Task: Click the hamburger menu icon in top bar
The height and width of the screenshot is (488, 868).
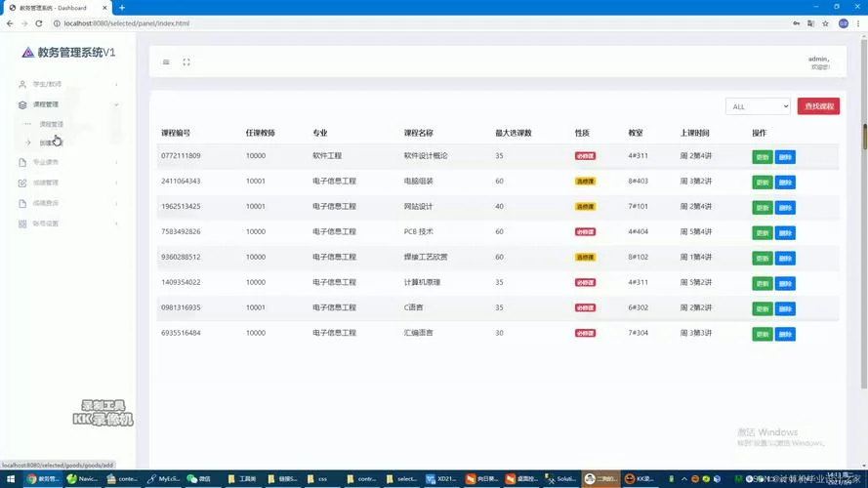Action: 166,61
